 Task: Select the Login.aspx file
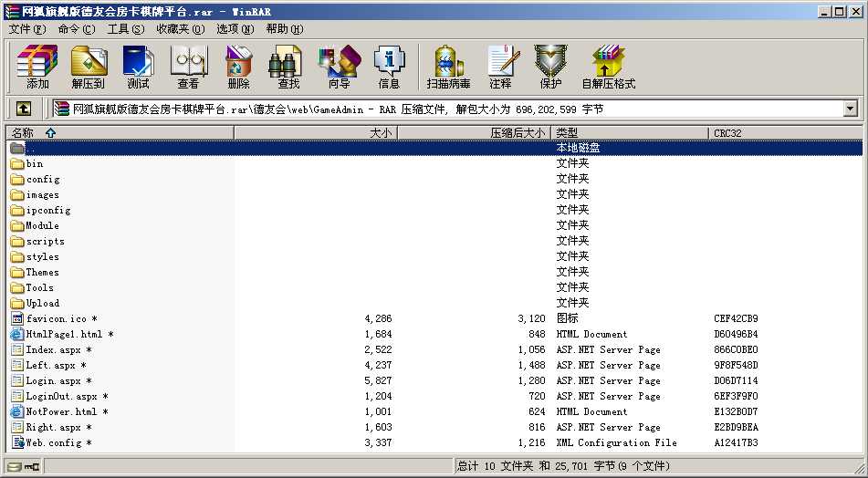434,380
